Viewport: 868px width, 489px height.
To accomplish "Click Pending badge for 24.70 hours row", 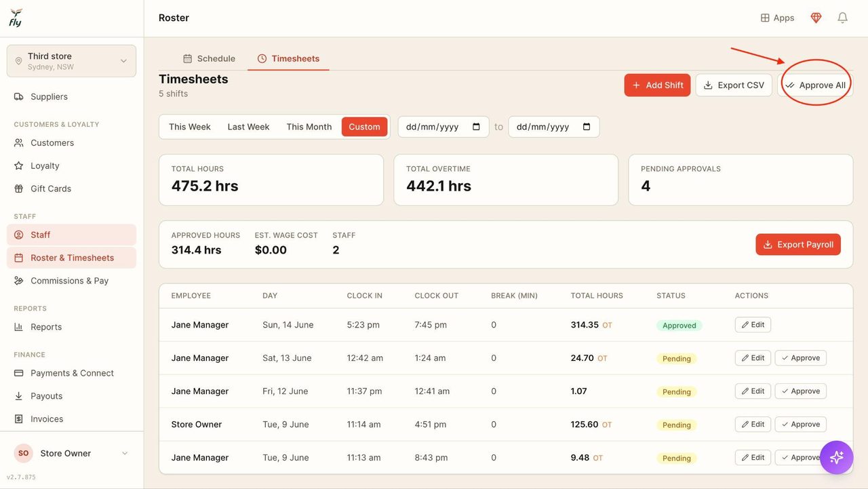I will (x=677, y=359).
